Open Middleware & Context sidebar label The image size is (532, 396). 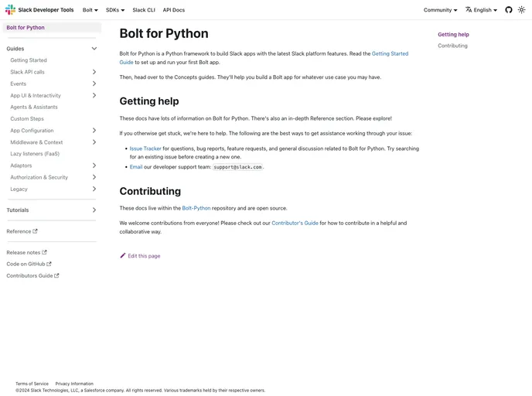coord(36,142)
